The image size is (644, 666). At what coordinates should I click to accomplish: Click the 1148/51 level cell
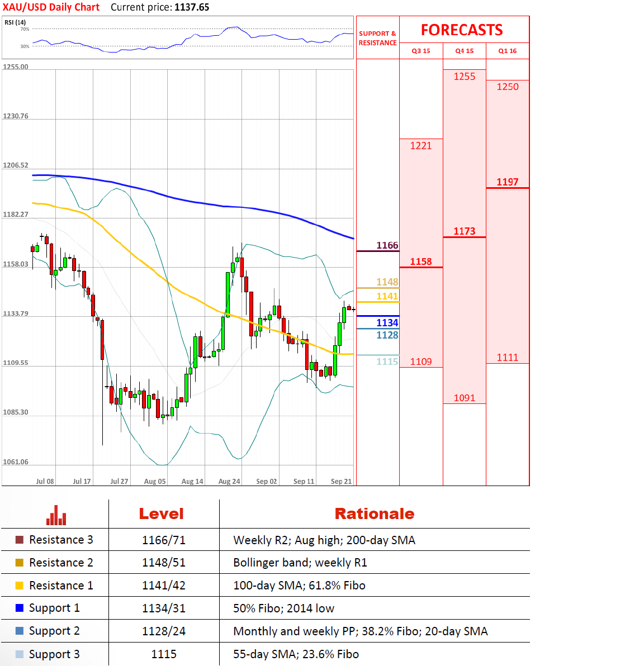pos(164,563)
